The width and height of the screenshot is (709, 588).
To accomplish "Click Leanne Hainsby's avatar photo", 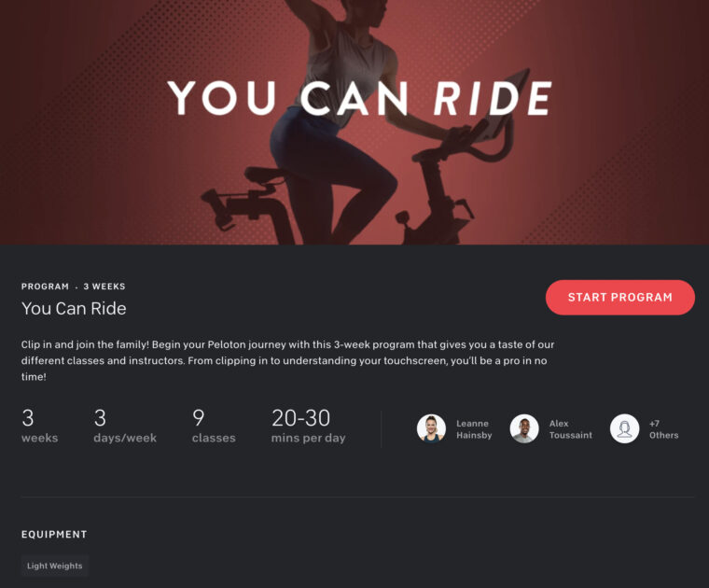I will click(x=431, y=428).
